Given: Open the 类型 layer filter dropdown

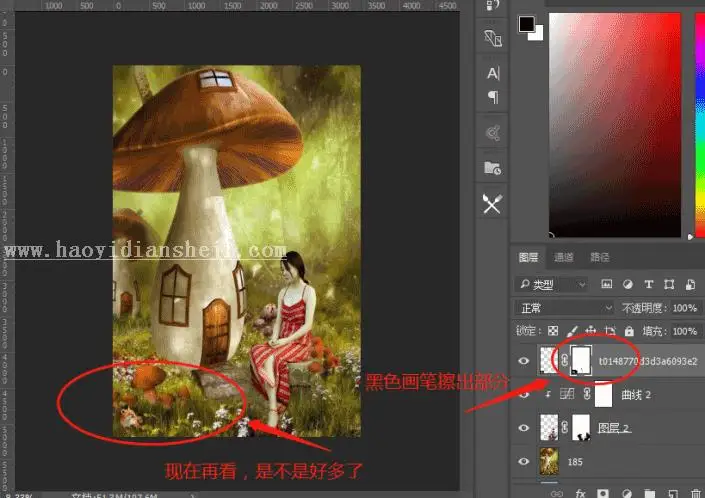Looking at the screenshot, I should (x=551, y=284).
